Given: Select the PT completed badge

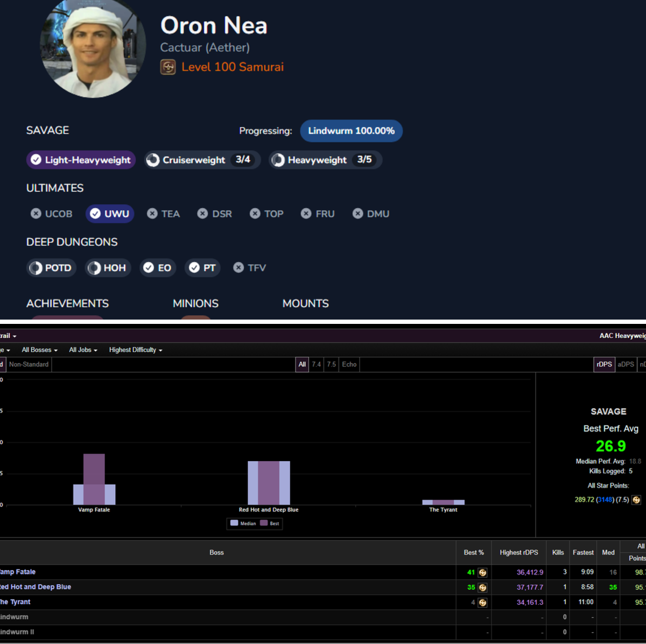Looking at the screenshot, I should (202, 268).
